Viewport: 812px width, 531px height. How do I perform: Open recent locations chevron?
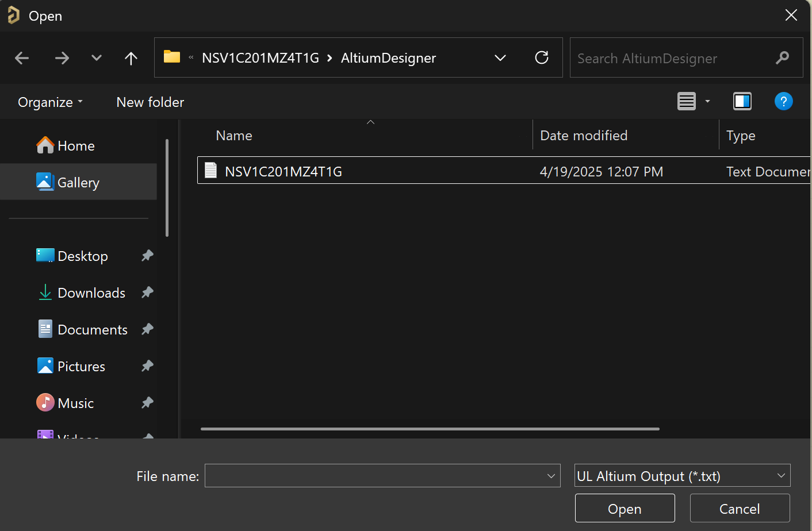tap(97, 58)
